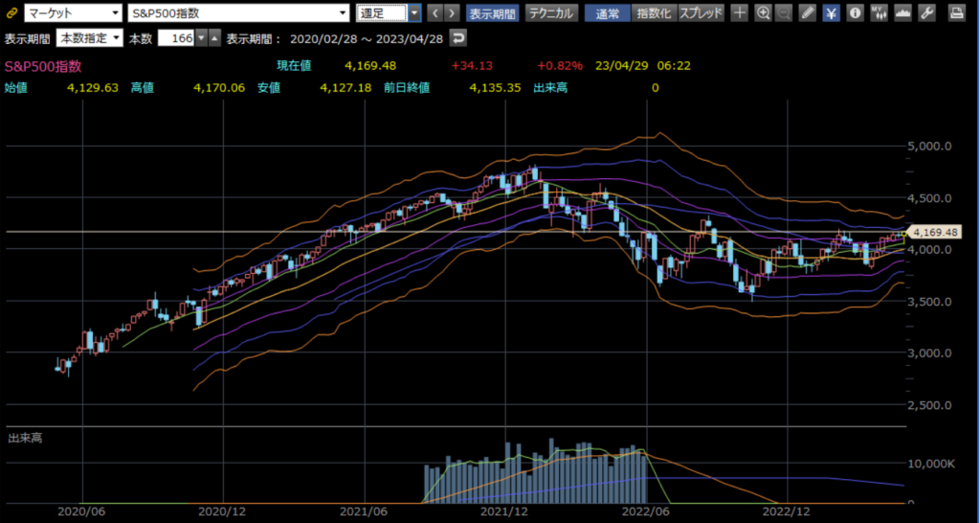Decrease bar count with down stepper

click(x=201, y=38)
